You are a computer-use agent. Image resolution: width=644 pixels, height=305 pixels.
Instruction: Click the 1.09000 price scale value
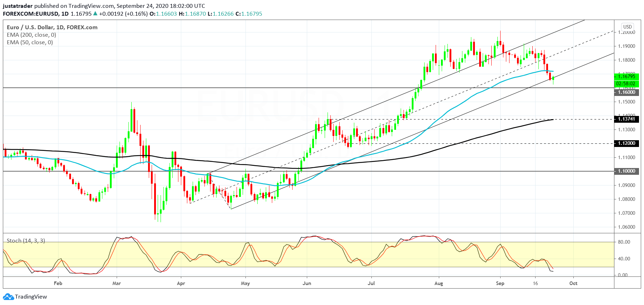point(627,185)
